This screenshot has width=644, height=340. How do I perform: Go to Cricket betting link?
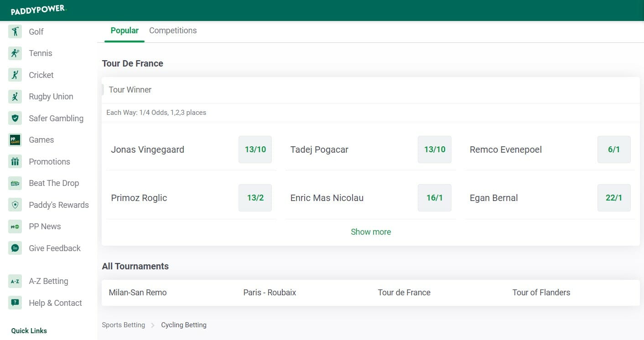[x=41, y=75]
